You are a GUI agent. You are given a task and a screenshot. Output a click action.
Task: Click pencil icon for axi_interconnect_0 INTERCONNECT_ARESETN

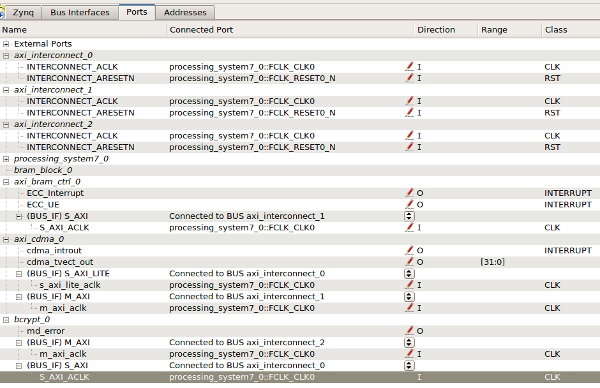point(409,78)
